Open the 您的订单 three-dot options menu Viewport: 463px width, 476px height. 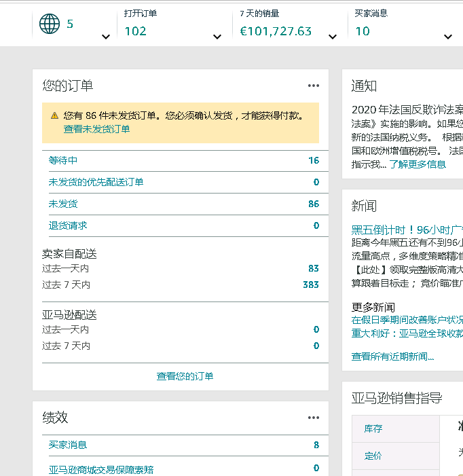point(313,86)
